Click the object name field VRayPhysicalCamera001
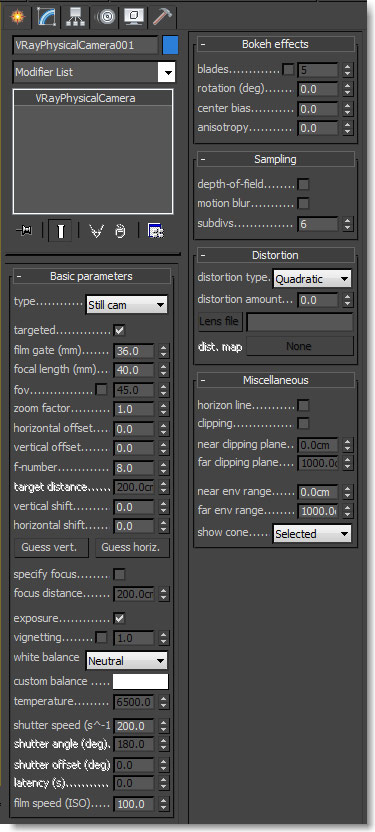375x832 pixels. tap(85, 45)
